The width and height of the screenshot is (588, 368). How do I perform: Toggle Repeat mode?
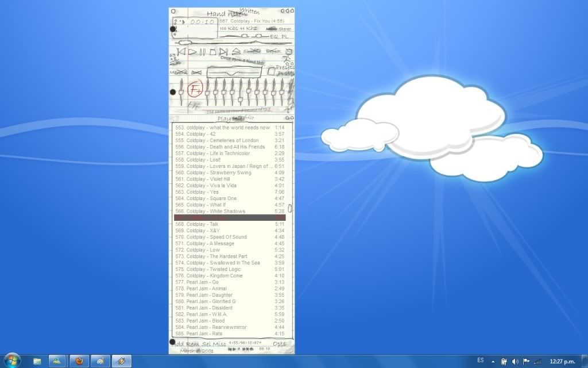click(273, 51)
